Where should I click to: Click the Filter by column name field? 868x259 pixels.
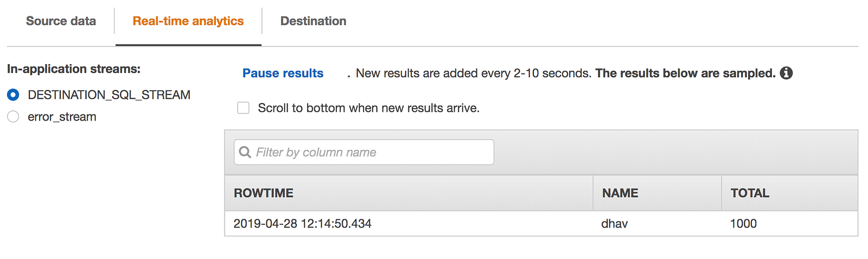[372, 153]
